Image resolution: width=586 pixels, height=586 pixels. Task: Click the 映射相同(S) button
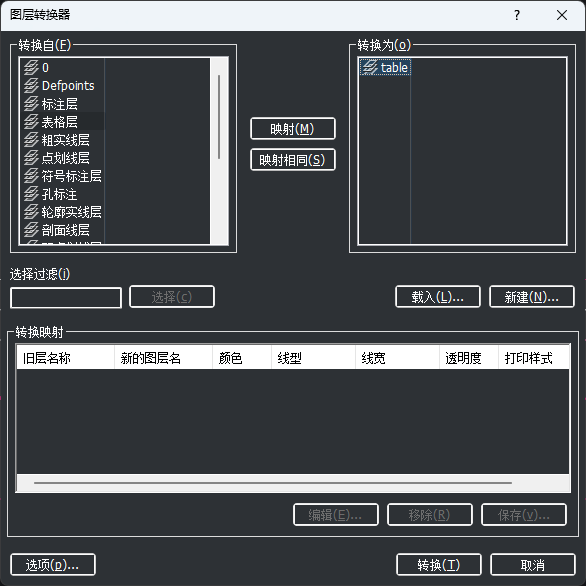pos(293,160)
